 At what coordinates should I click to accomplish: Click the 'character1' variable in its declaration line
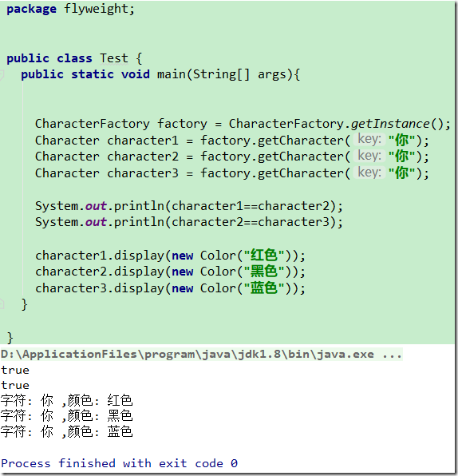(x=143, y=141)
